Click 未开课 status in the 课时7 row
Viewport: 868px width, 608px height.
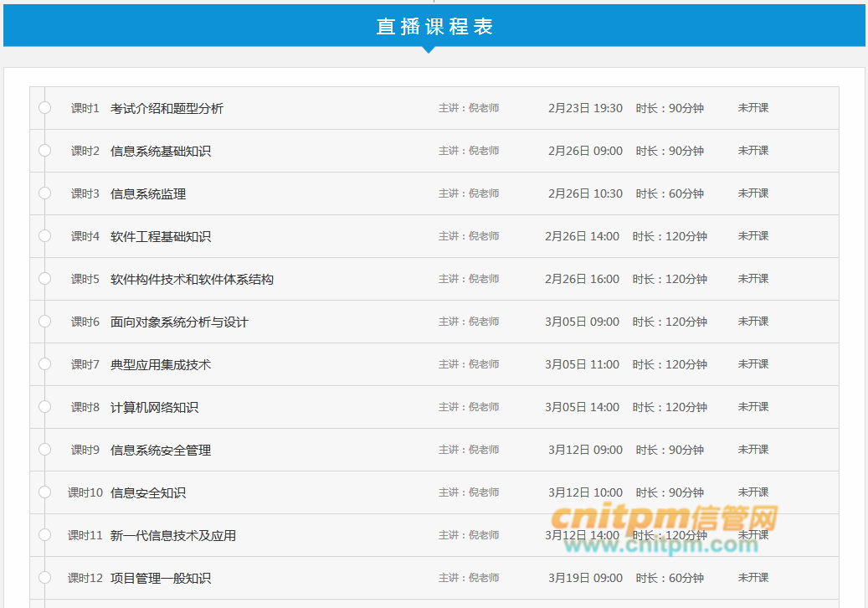click(x=752, y=364)
